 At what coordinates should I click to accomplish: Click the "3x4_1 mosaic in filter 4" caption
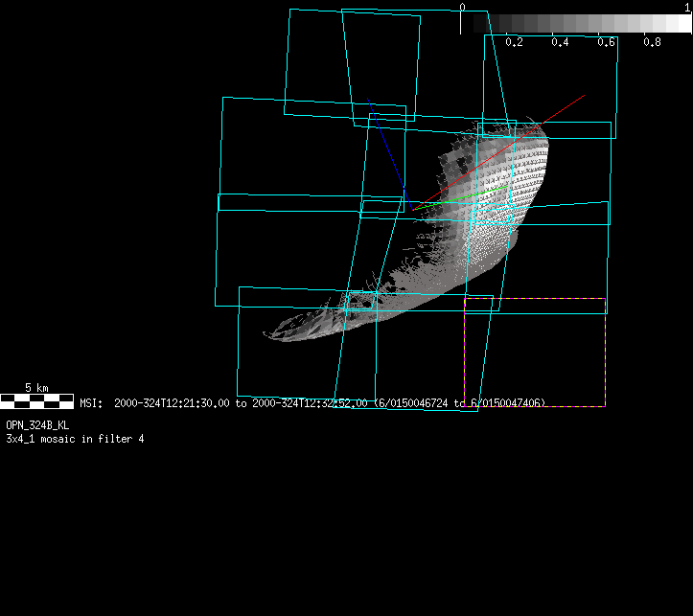pyautogui.click(x=75, y=438)
